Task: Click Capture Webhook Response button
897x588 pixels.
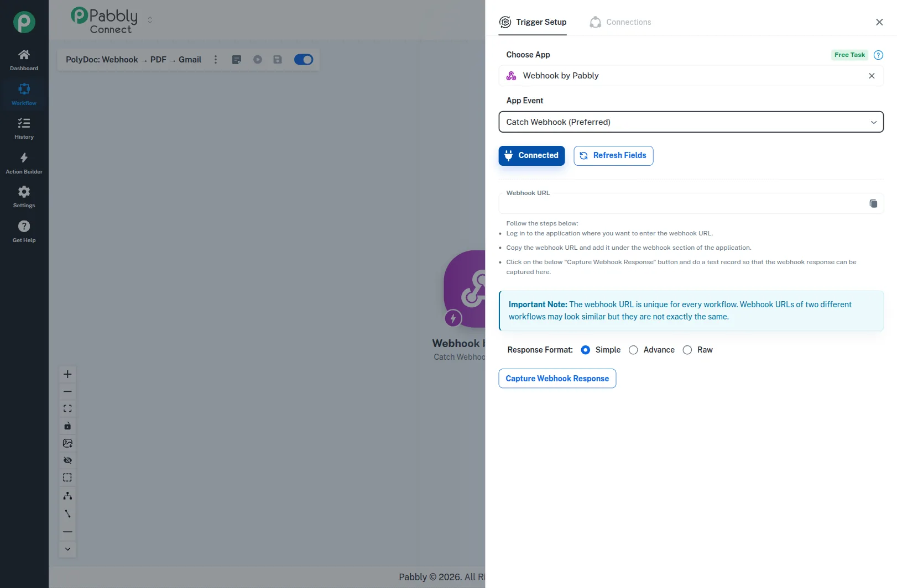Action: [557, 379]
